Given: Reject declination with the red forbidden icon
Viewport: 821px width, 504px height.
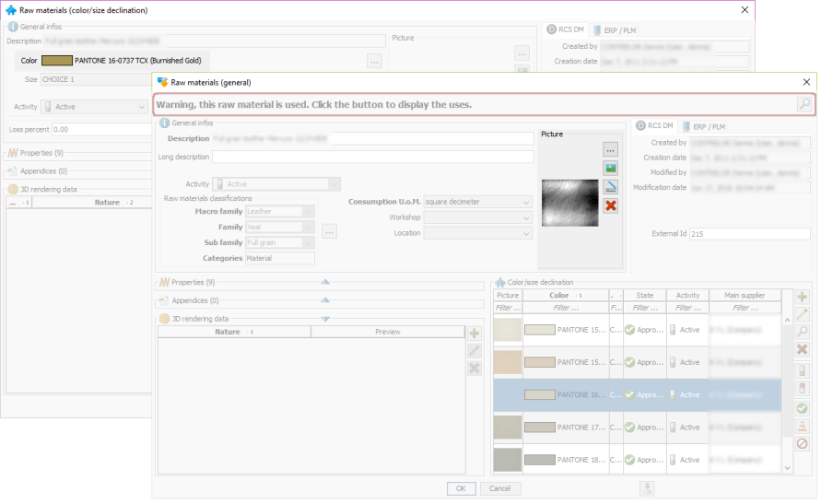Looking at the screenshot, I should pyautogui.click(x=803, y=444).
